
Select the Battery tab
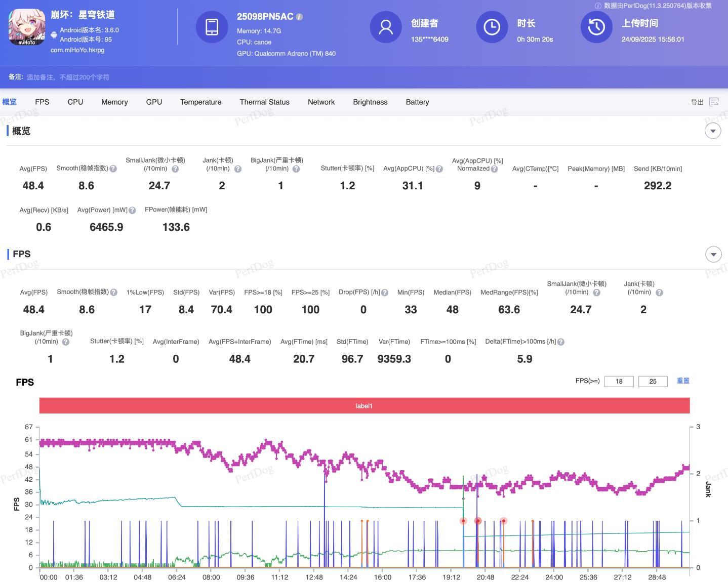pyautogui.click(x=417, y=102)
